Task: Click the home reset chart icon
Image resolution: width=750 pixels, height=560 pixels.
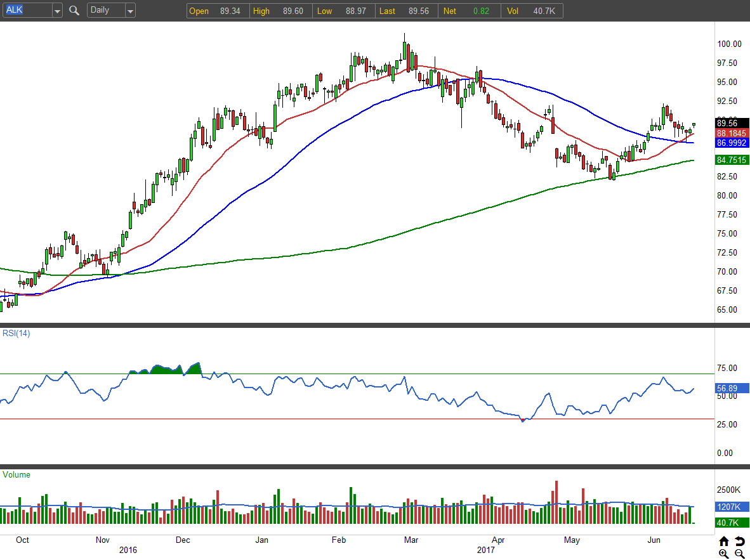Action: (x=724, y=541)
